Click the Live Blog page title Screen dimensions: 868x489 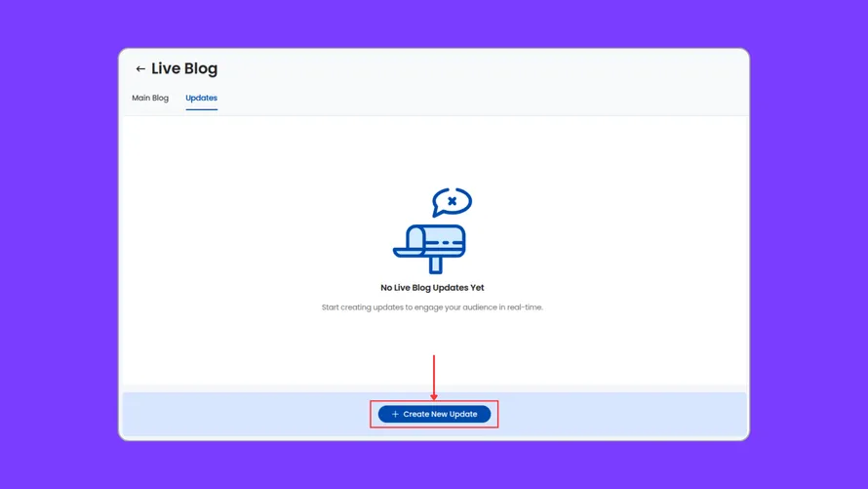point(184,69)
